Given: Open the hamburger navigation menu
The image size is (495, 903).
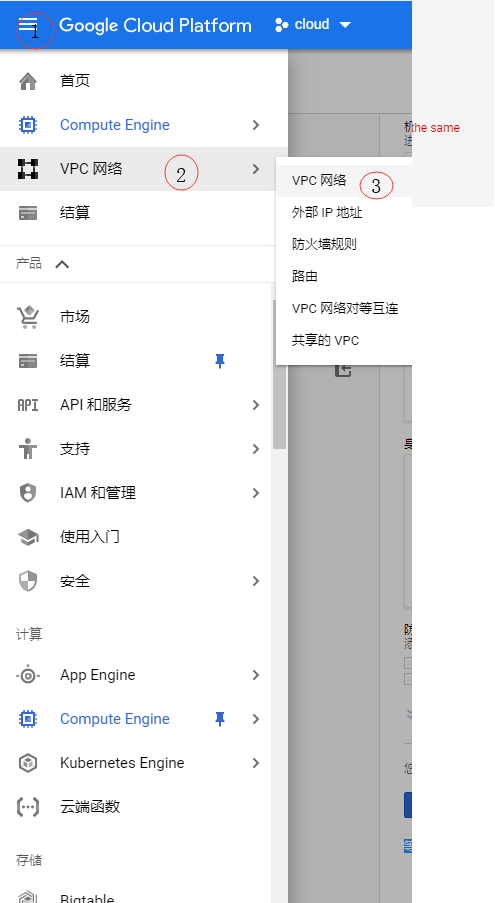Looking at the screenshot, I should point(27,25).
